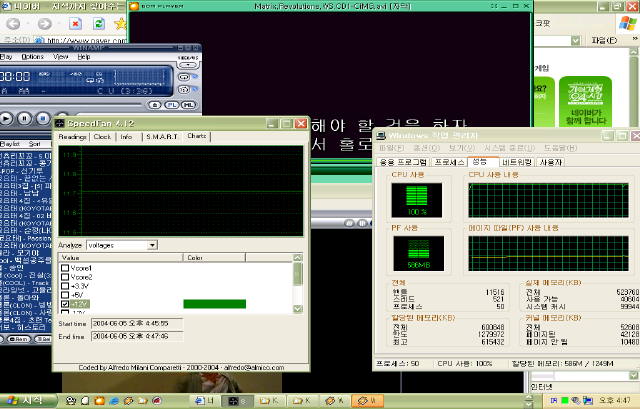The width and height of the screenshot is (640, 409).
Task: Click the green +12V color swatch
Action: pos(215,304)
